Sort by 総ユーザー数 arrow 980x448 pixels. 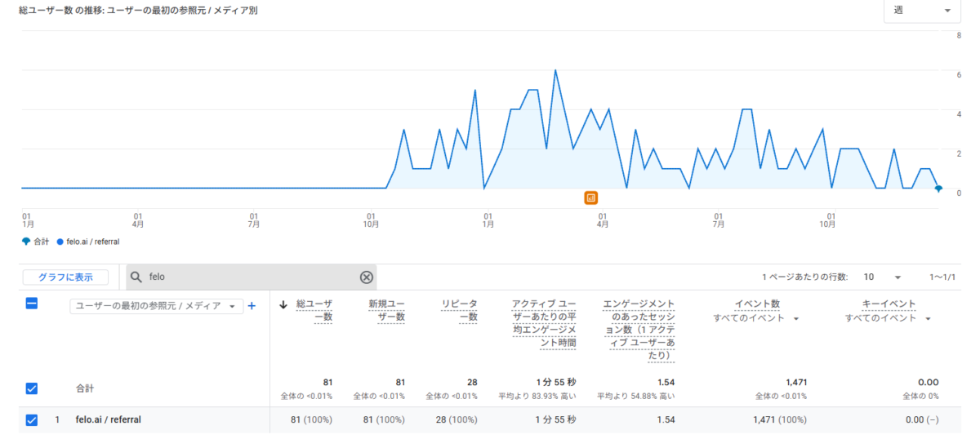(x=283, y=304)
